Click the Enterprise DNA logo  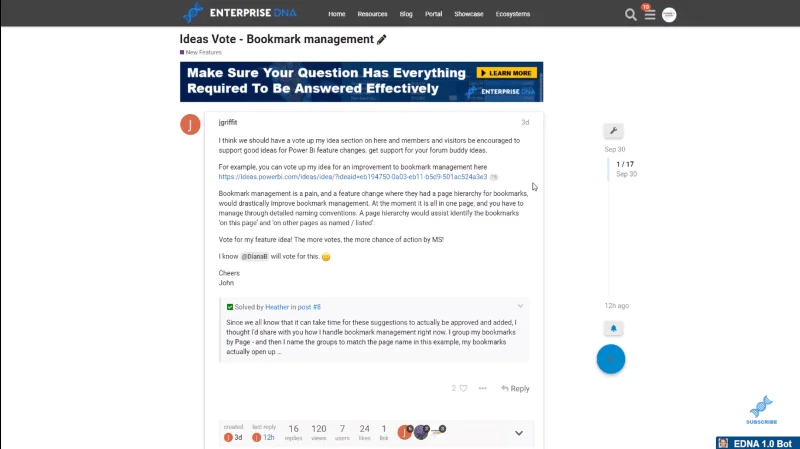tap(239, 13)
